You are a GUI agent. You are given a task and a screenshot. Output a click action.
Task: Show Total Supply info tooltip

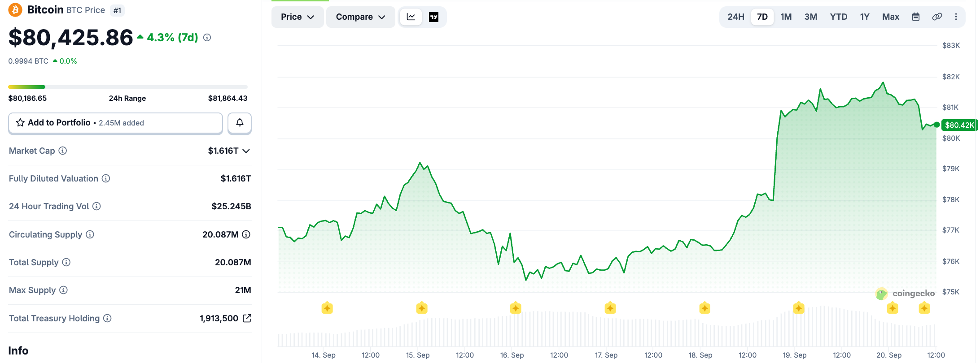click(x=66, y=262)
